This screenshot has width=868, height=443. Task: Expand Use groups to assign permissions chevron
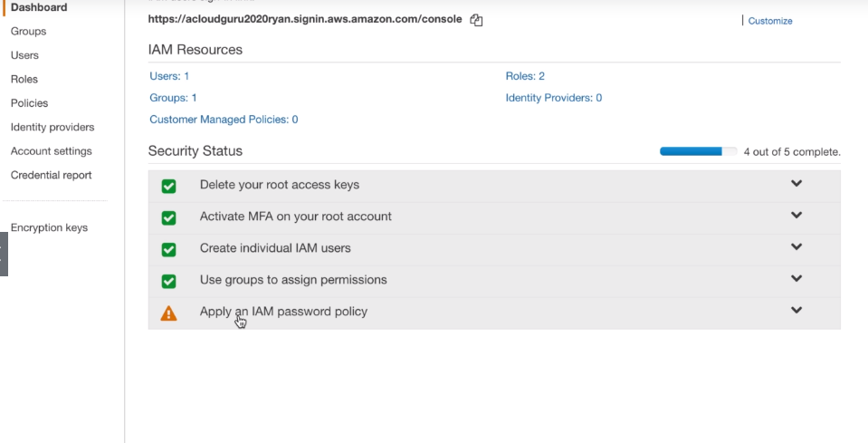click(796, 279)
